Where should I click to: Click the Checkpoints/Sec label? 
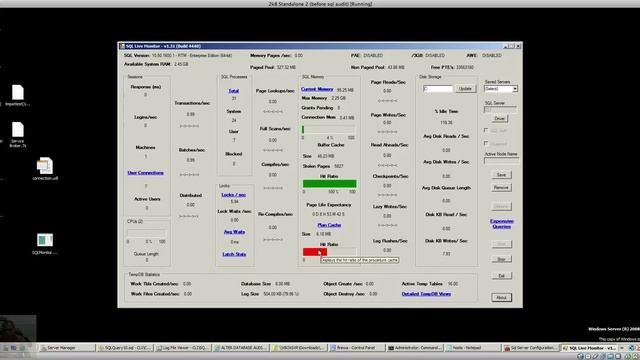pyautogui.click(x=390, y=176)
